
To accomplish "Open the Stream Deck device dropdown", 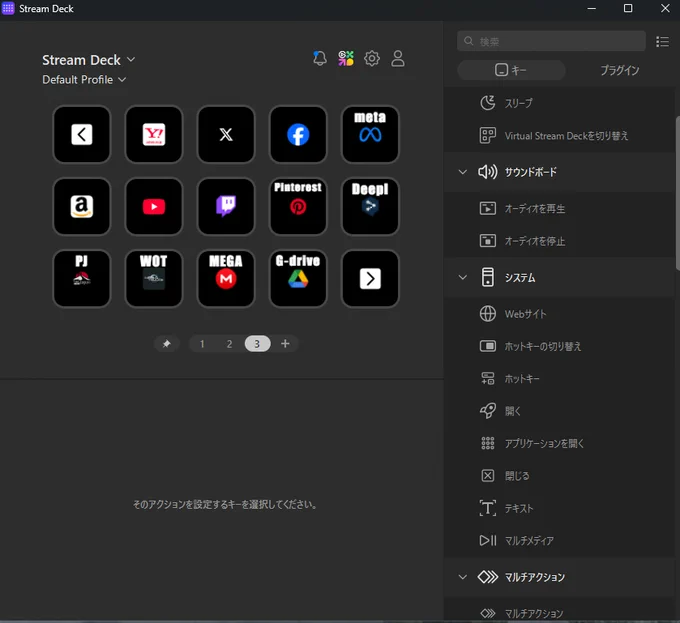I will coord(88,60).
